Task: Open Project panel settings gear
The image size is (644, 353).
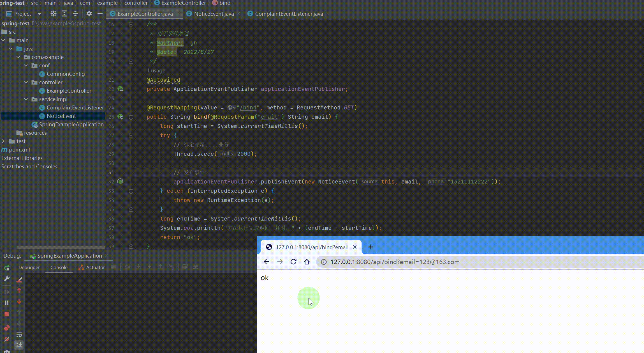Action: pyautogui.click(x=89, y=14)
